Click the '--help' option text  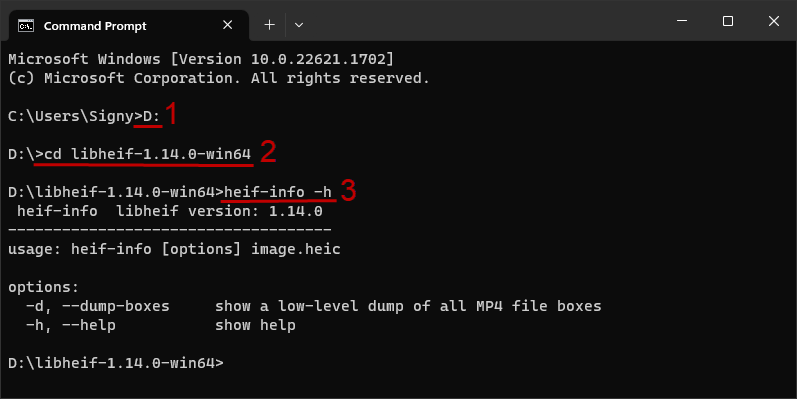click(89, 325)
